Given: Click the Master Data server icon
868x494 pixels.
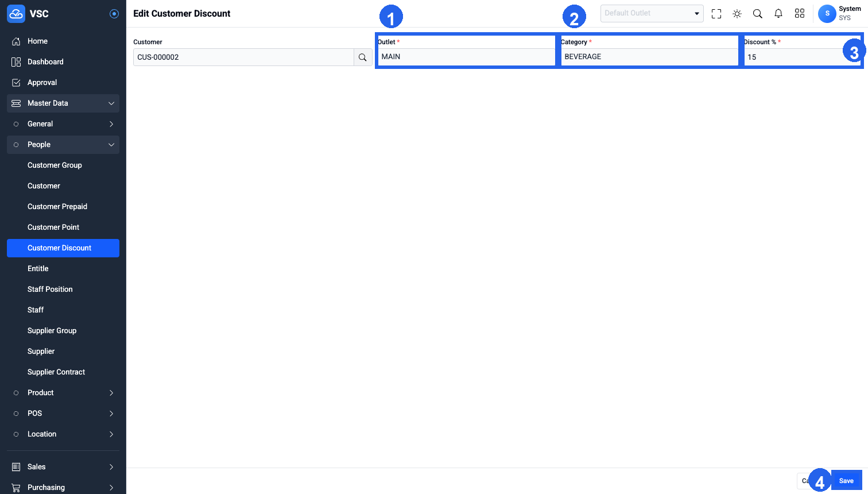Looking at the screenshot, I should coord(16,103).
